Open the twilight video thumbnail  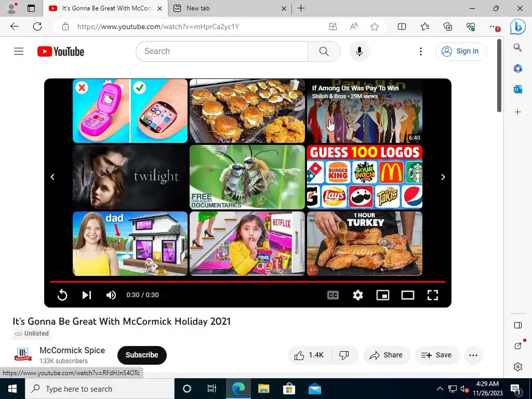tap(130, 177)
